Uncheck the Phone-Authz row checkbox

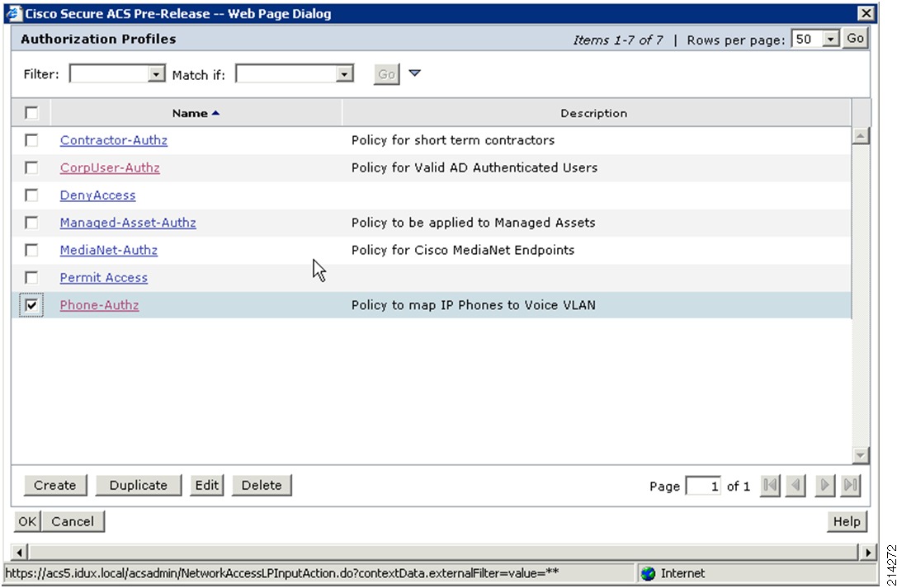(x=31, y=305)
